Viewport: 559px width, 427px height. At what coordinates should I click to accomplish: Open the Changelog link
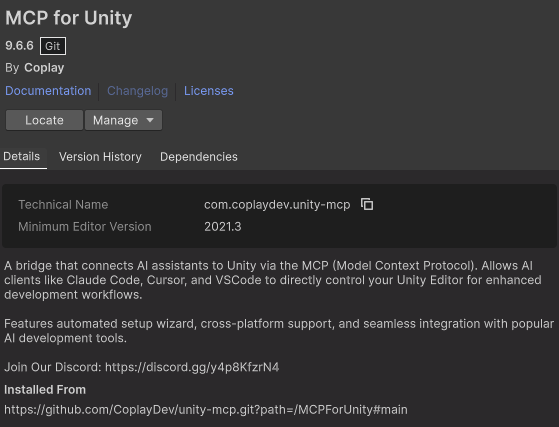pos(138,91)
